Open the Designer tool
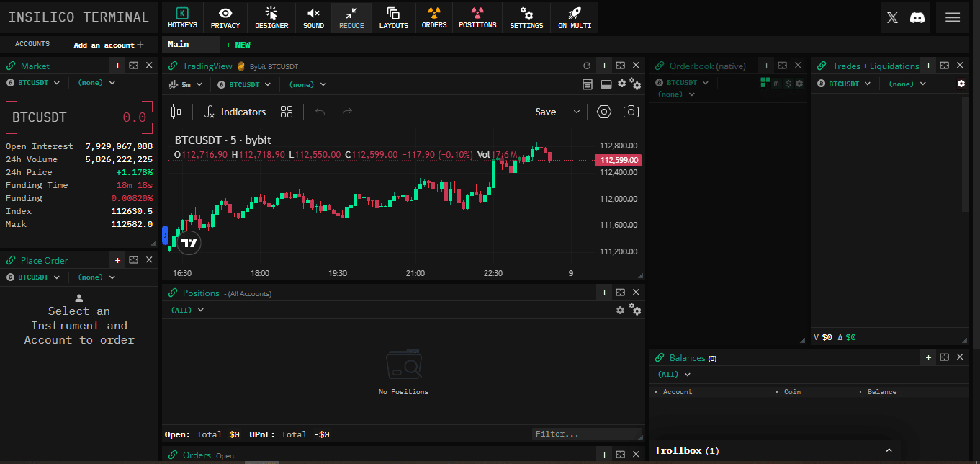 (x=271, y=18)
